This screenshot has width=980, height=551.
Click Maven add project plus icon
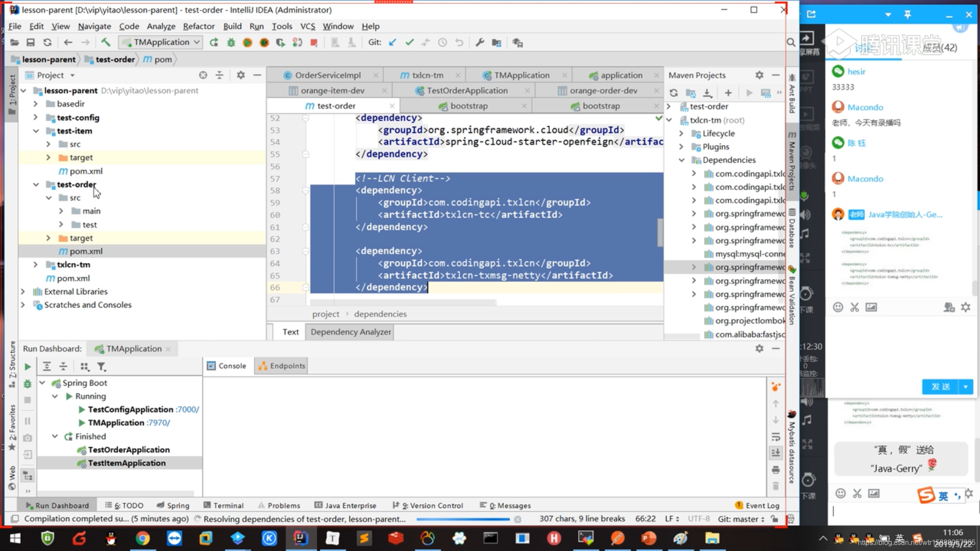coord(728,93)
